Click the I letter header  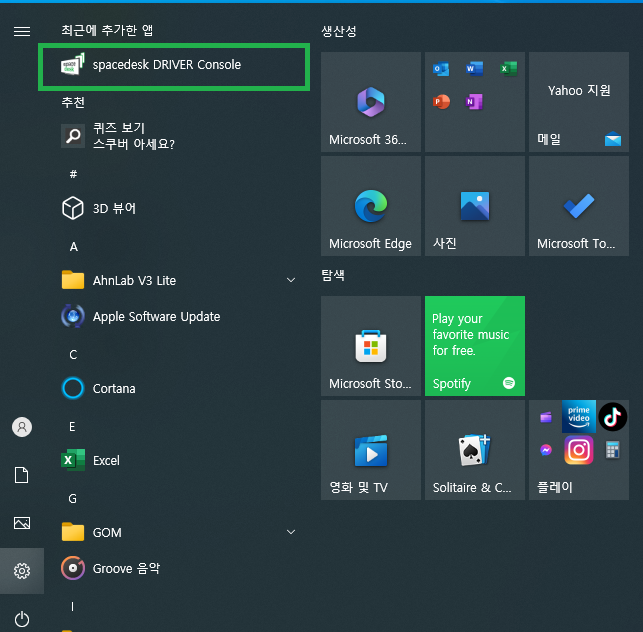pos(72,606)
